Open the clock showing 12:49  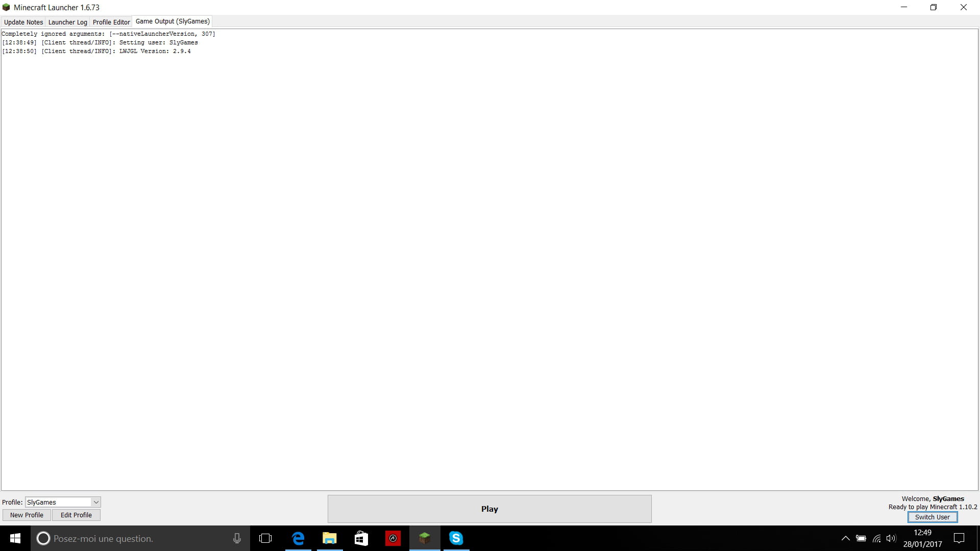point(922,538)
